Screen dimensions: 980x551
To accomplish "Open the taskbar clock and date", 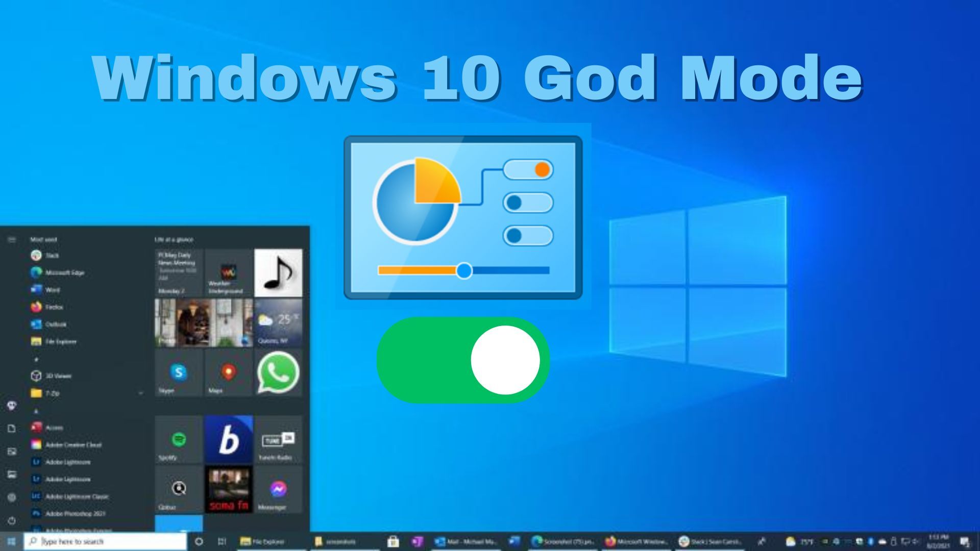I will 939,541.
